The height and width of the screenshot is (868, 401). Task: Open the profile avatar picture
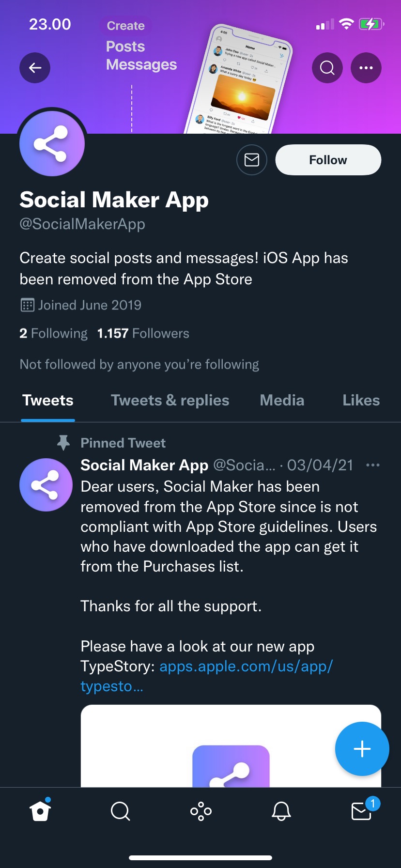pyautogui.click(x=52, y=144)
